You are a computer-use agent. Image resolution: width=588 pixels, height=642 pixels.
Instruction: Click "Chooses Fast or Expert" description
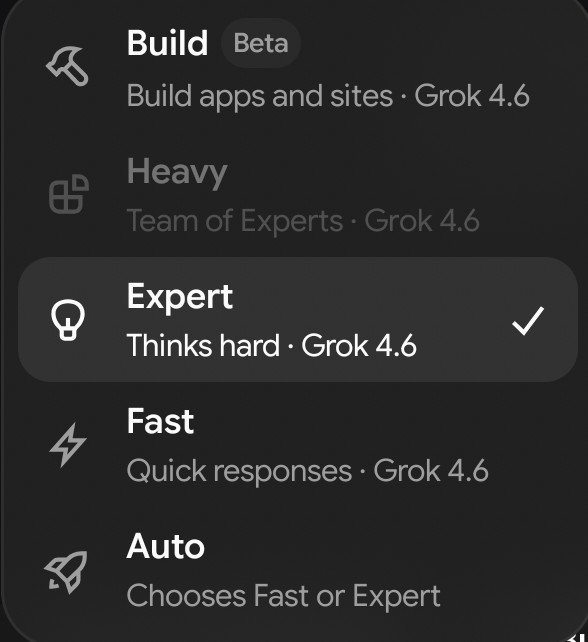pyautogui.click(x=283, y=596)
